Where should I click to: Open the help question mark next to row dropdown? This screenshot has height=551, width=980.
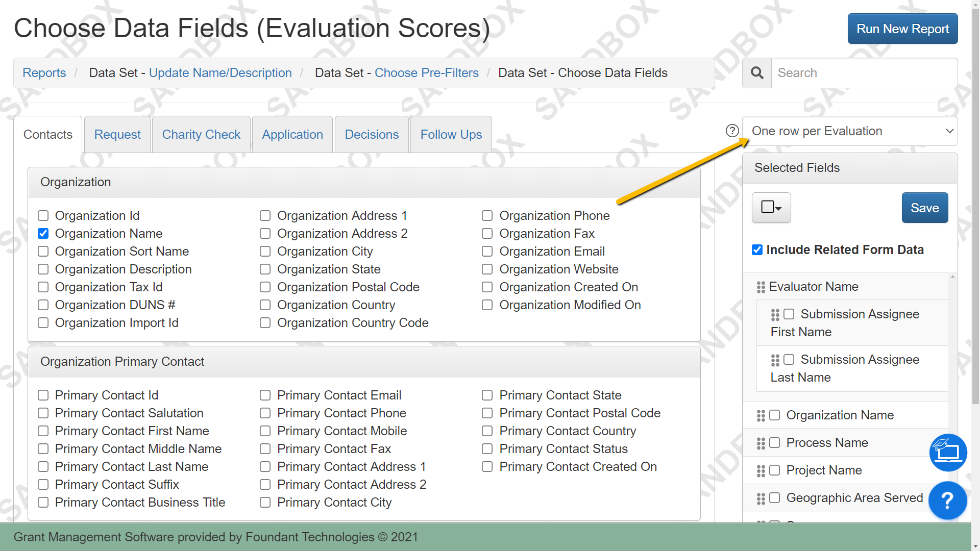click(732, 131)
